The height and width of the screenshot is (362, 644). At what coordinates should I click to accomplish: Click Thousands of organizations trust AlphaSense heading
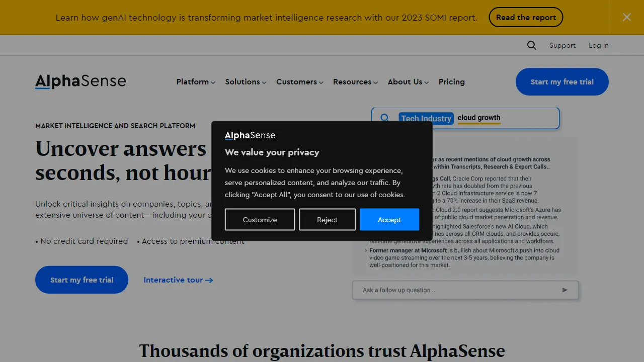point(322,350)
